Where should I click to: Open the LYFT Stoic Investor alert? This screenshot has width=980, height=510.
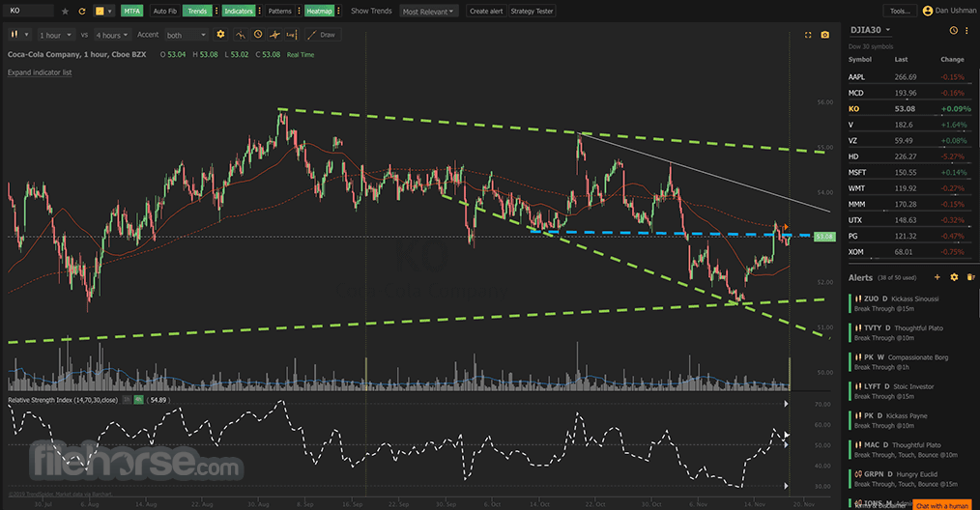pyautogui.click(x=911, y=391)
